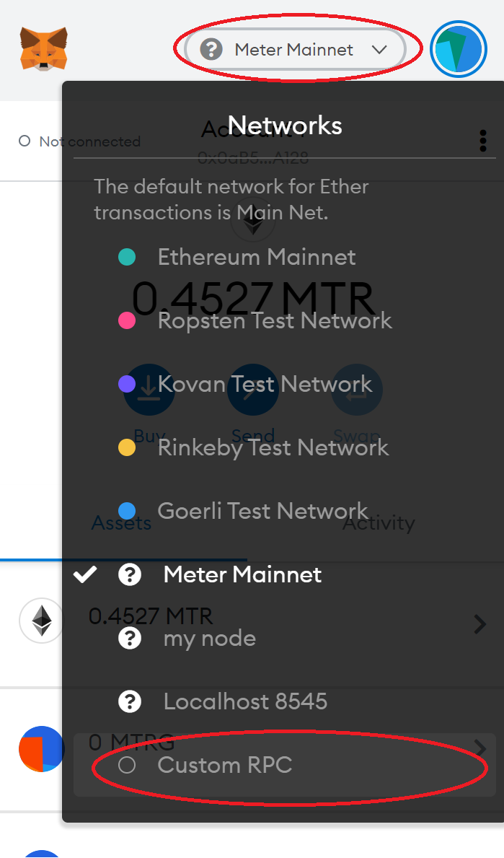Image resolution: width=504 pixels, height=858 pixels.
Task: Choose Ropsten Test Network entry
Action: coord(275,320)
